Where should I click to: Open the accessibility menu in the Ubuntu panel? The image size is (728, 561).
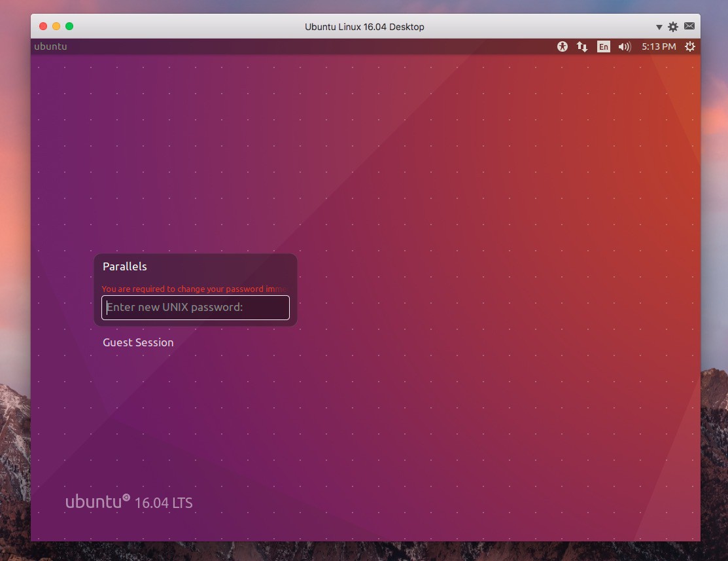563,46
